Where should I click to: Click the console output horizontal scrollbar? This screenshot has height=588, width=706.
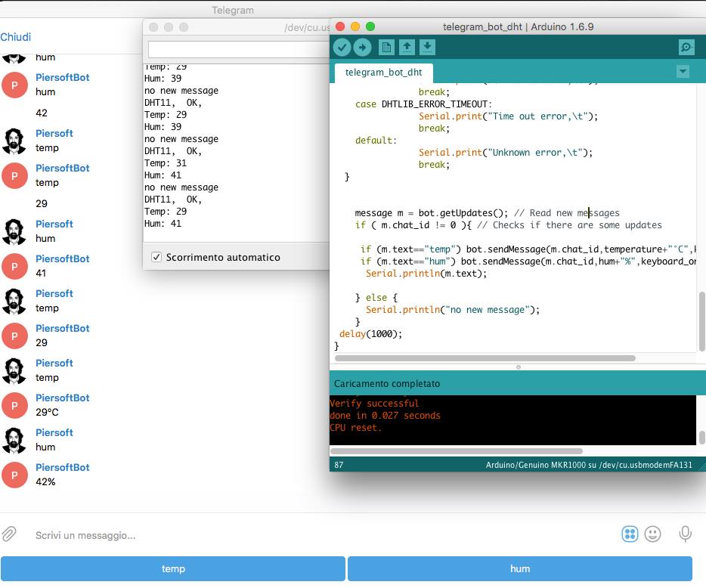click(456, 450)
